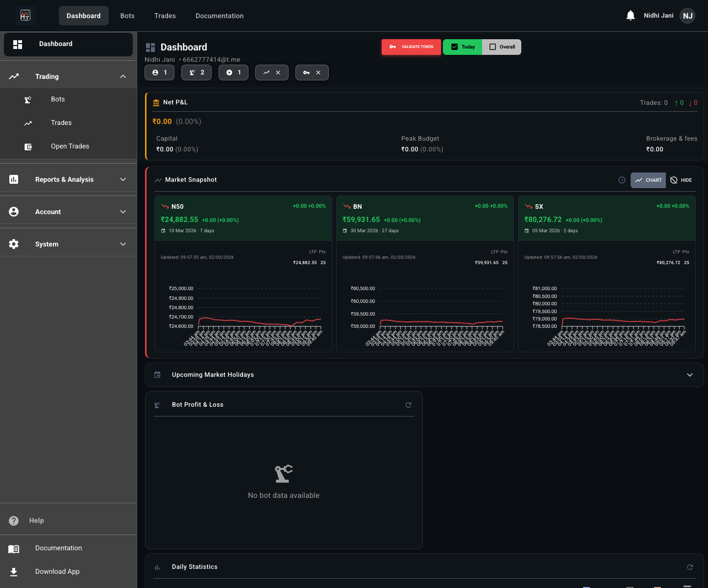
Task: Select the Bots icon in Trading sidebar
Action: (x=28, y=99)
